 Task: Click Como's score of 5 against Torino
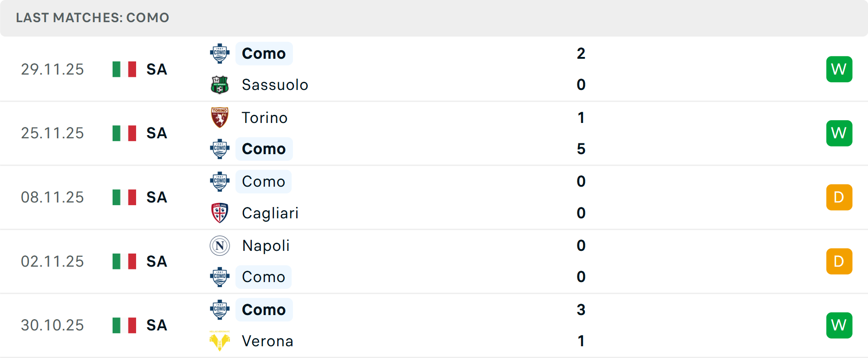pyautogui.click(x=581, y=149)
